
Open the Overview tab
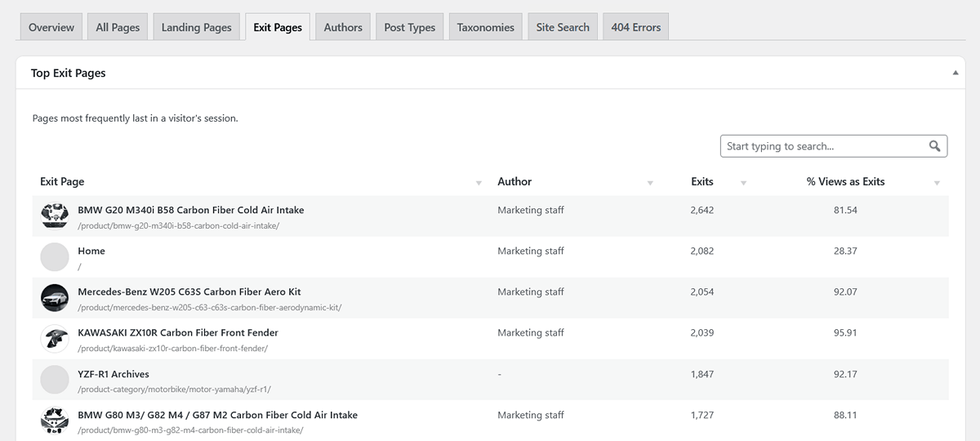tap(51, 27)
